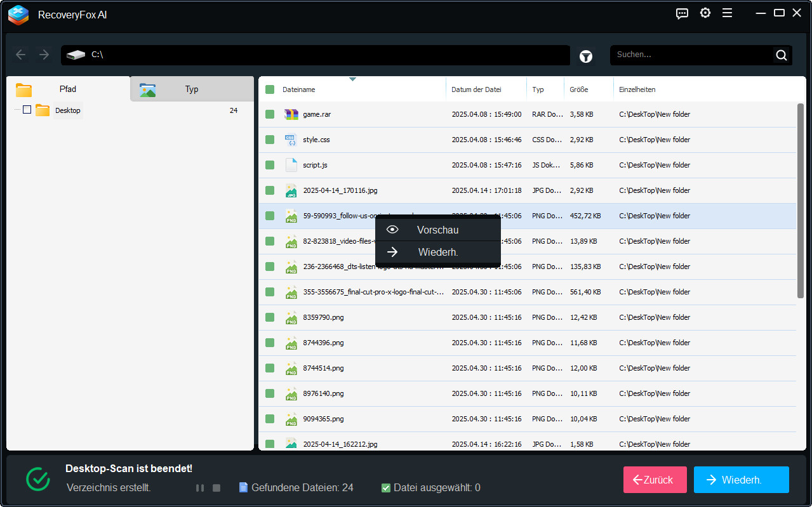The height and width of the screenshot is (507, 812).
Task: Open the settings gear icon
Action: (x=705, y=13)
